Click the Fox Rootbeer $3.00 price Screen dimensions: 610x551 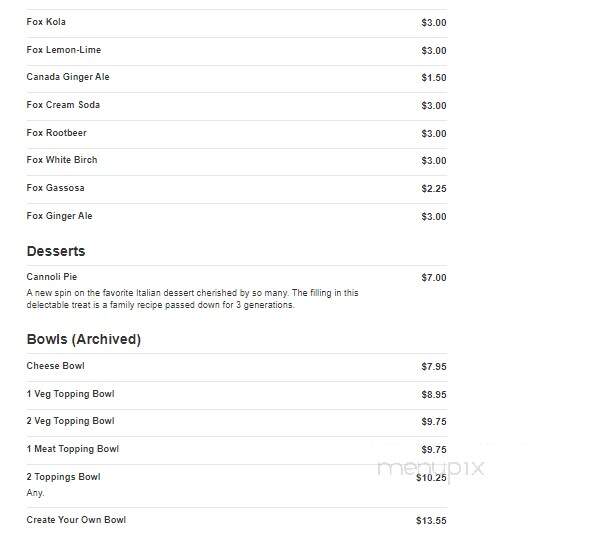[434, 133]
